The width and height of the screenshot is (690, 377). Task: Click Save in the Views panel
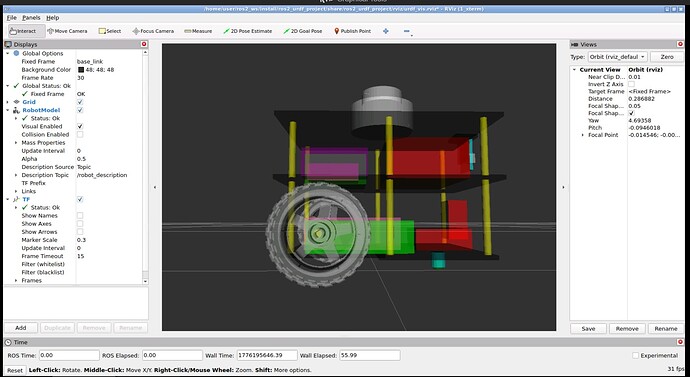click(588, 329)
